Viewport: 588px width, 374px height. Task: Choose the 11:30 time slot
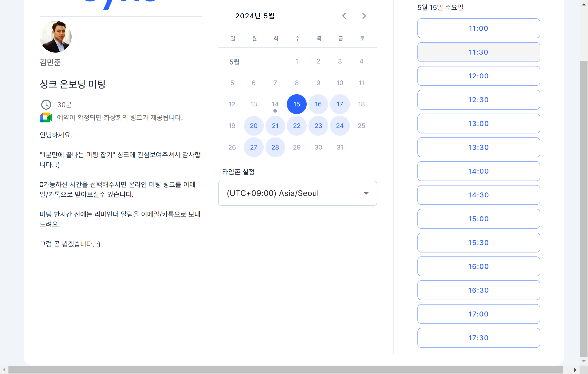click(478, 52)
